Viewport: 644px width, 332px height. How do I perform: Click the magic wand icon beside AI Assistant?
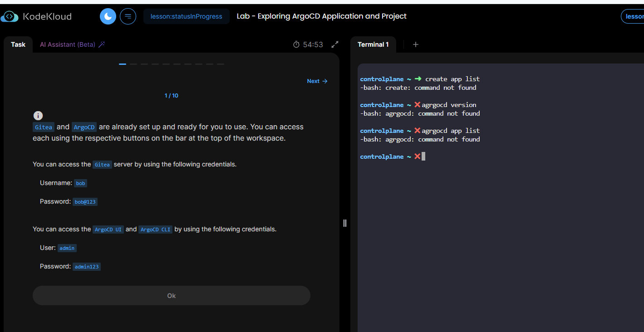(x=102, y=44)
